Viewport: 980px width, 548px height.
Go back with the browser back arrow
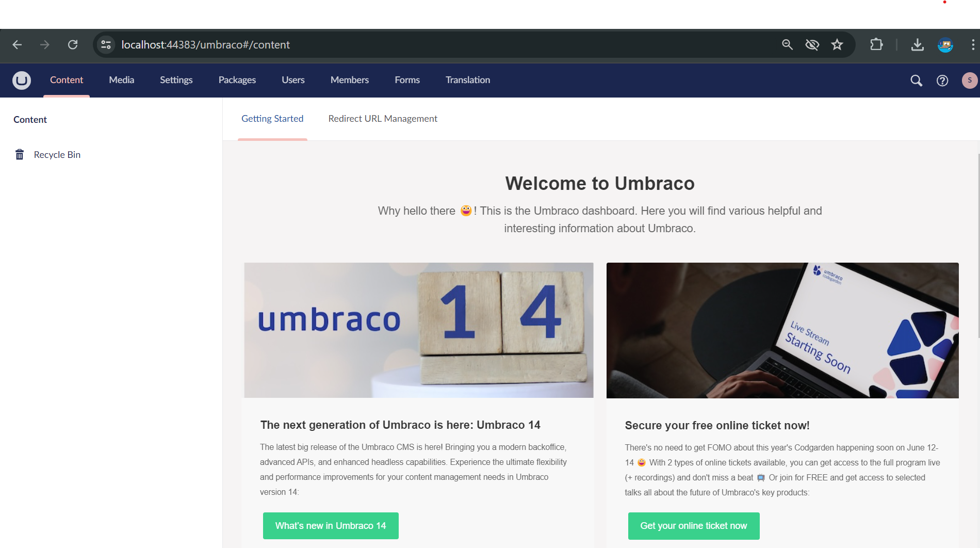tap(17, 45)
